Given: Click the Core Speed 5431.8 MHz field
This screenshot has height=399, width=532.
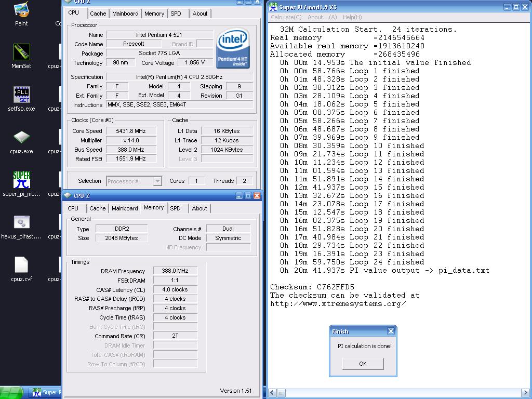Looking at the screenshot, I should coord(131,131).
